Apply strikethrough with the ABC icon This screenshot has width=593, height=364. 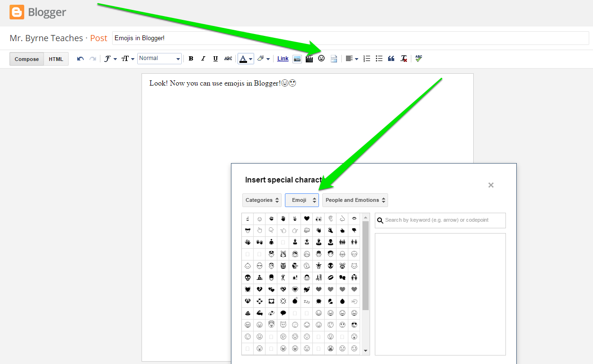click(228, 59)
